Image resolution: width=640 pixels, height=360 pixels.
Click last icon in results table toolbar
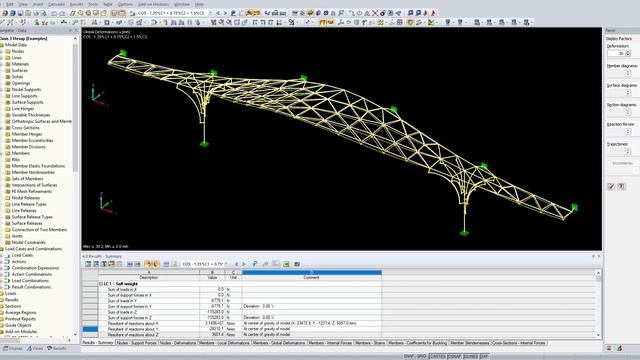pos(297,264)
